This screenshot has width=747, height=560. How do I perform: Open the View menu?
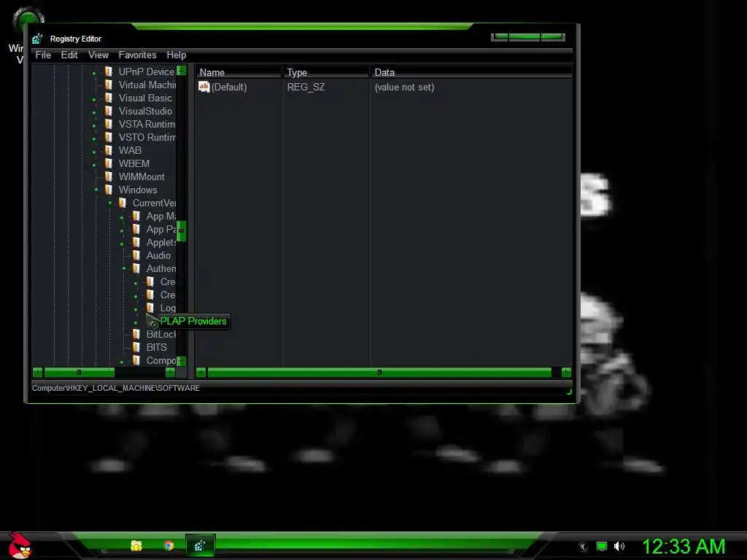tap(98, 55)
